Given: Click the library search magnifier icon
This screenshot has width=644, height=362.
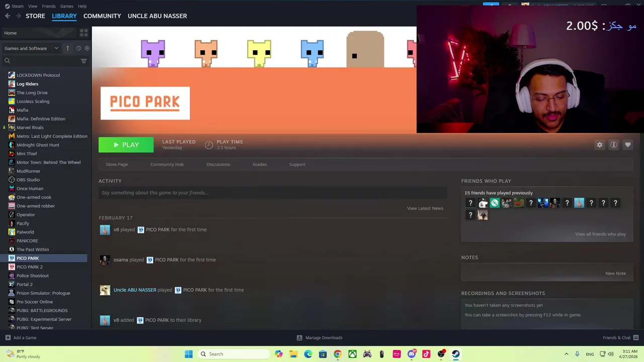Looking at the screenshot, I should (7, 61).
